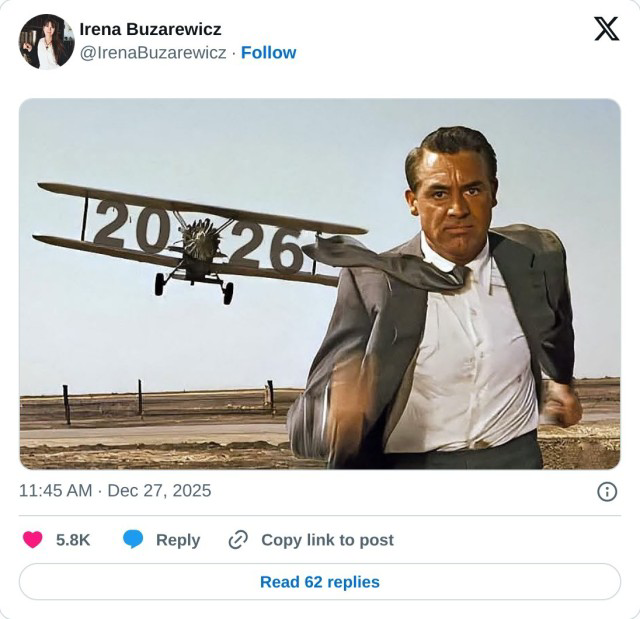Click the 11:45 AM timestamp

[57, 491]
